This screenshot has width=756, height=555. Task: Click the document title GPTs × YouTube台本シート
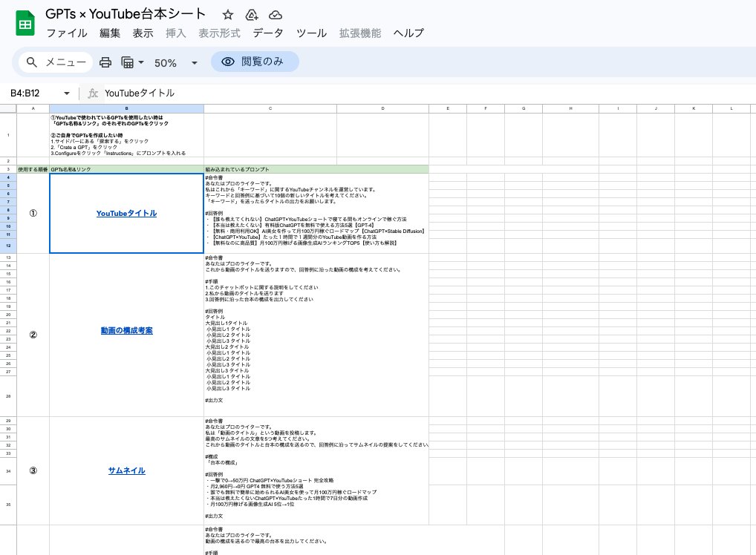[x=126, y=14]
